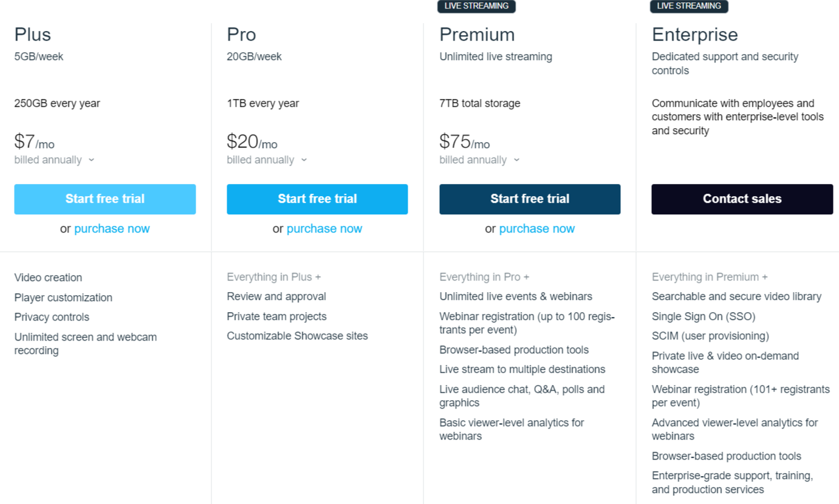Click the Contact sales button
This screenshot has height=504, width=839.
[x=742, y=199]
